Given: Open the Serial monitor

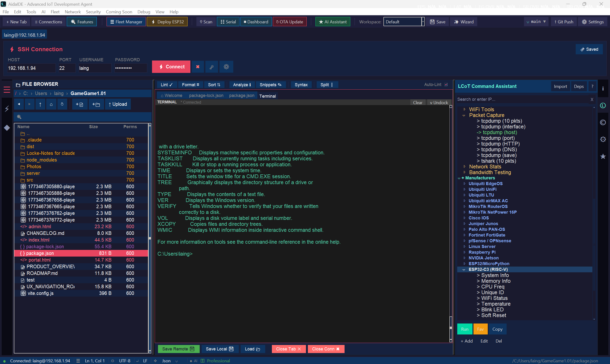Looking at the screenshot, I should pyautogui.click(x=228, y=22).
